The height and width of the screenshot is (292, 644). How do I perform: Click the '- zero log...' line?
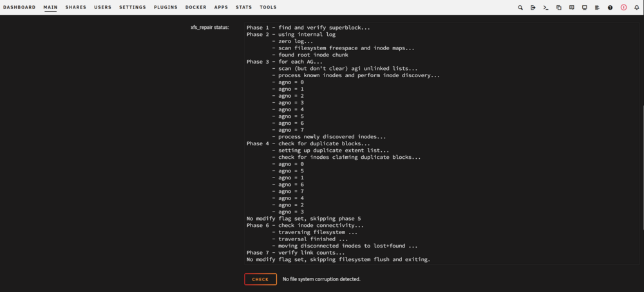click(292, 41)
